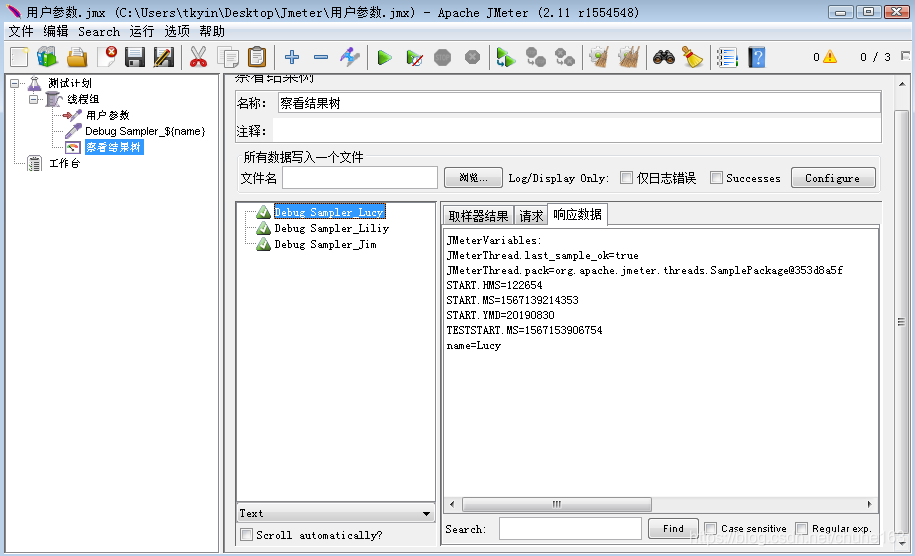This screenshot has height=556, width=915.
Task: Click the warning triangle error counter
Action: point(830,57)
